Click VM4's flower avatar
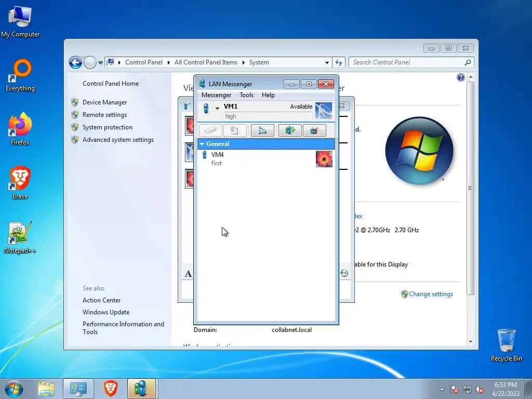 click(324, 159)
